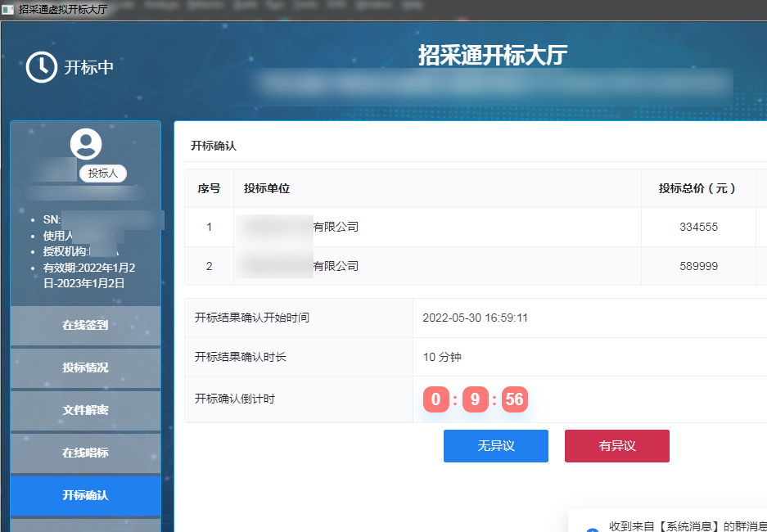Open the 在线签到 sidebar menu
Image resolution: width=767 pixels, height=532 pixels.
tap(85, 325)
